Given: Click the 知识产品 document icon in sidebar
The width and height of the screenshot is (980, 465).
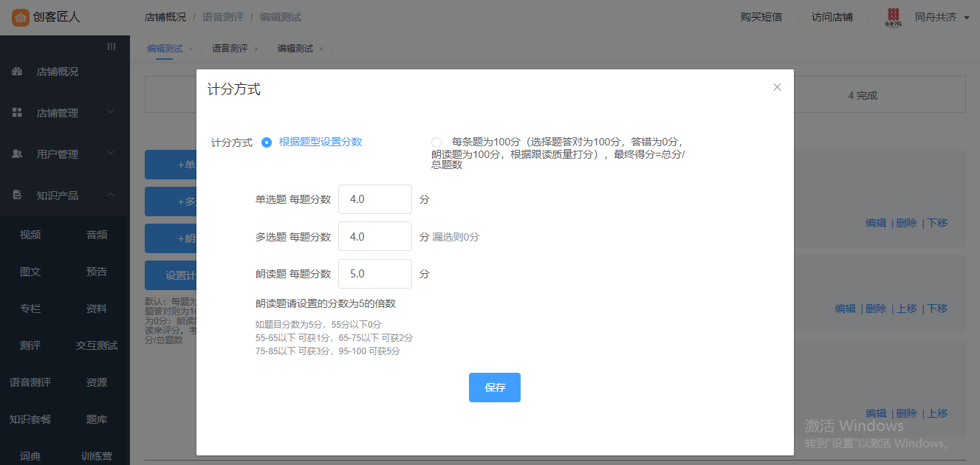Looking at the screenshot, I should [x=17, y=196].
